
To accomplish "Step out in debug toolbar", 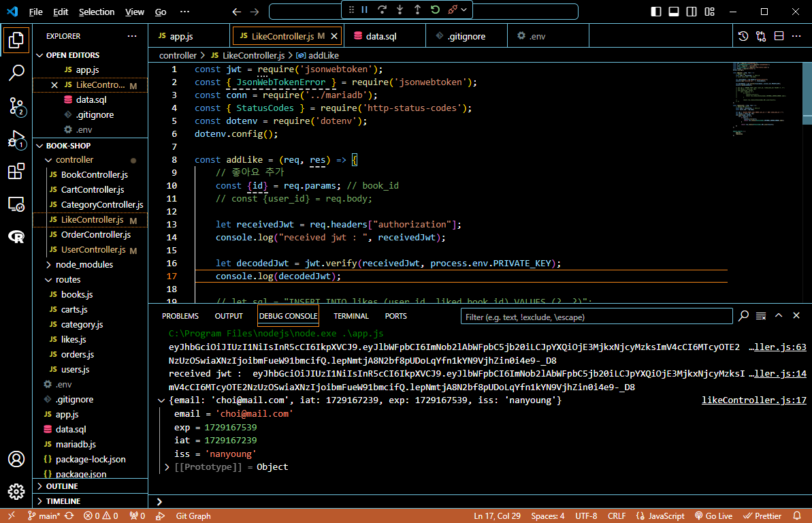I will pos(417,10).
